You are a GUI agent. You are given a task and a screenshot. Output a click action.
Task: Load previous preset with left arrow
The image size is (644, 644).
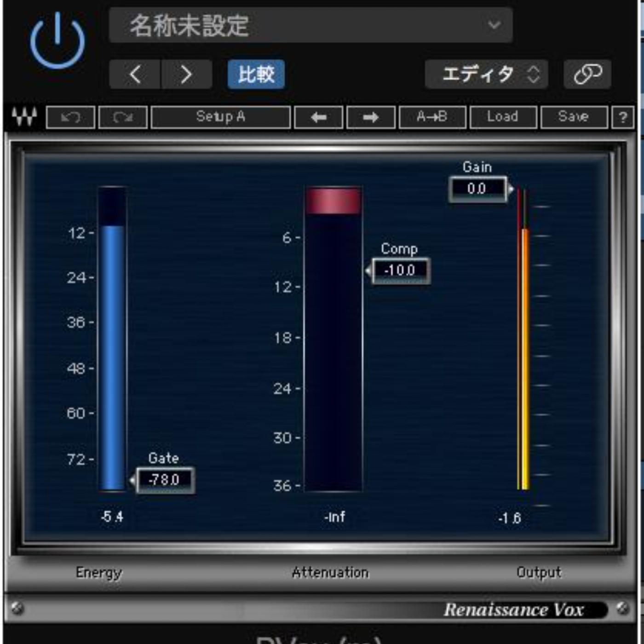318,118
